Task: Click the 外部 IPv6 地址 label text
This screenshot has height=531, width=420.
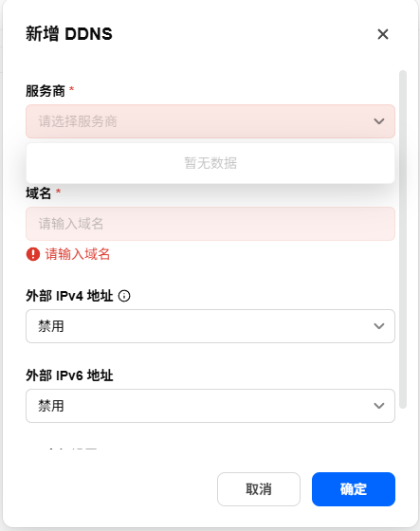Action: (69, 375)
